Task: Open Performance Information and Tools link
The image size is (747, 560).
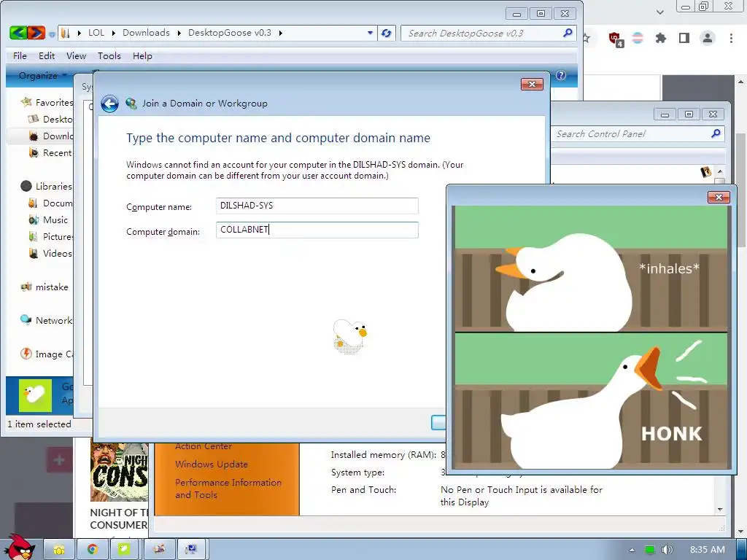Action: click(x=228, y=489)
